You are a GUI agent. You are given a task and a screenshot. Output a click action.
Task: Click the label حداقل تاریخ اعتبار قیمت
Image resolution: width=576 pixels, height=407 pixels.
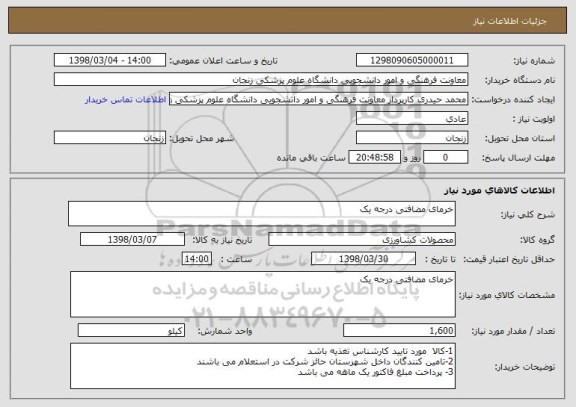[509, 260]
